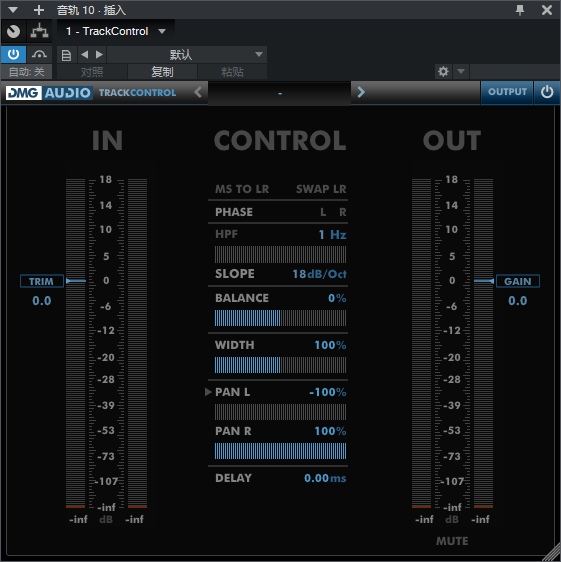Open the gear settings icon
Viewport: 561px width, 562px height.
point(443,72)
